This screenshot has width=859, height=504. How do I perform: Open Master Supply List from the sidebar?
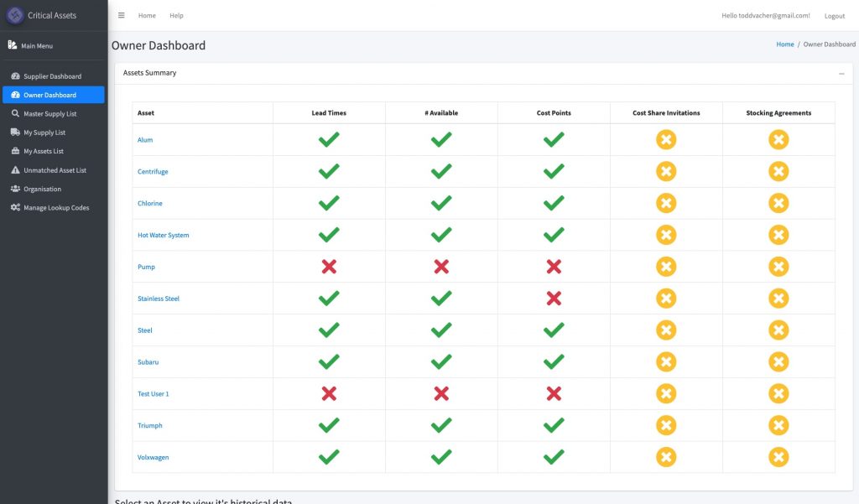[49, 114]
